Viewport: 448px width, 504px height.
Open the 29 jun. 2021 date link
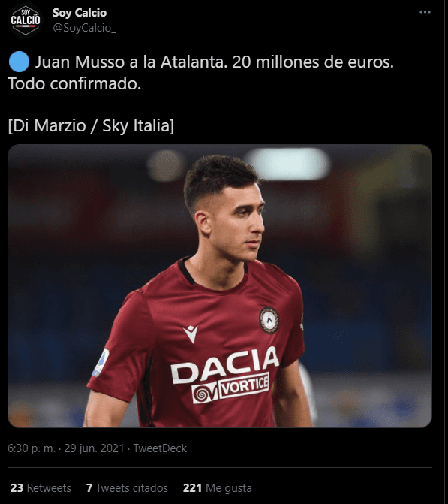(94, 448)
